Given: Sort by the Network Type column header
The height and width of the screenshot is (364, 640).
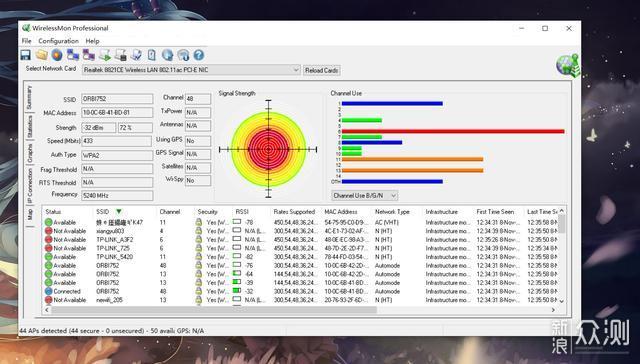Looking at the screenshot, I should coord(392,212).
